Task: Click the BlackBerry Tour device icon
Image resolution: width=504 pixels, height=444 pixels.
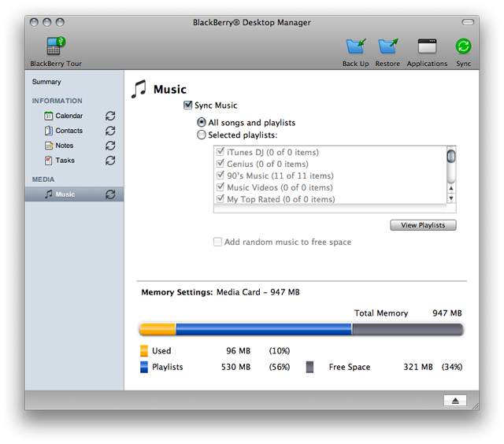Action: pos(56,46)
